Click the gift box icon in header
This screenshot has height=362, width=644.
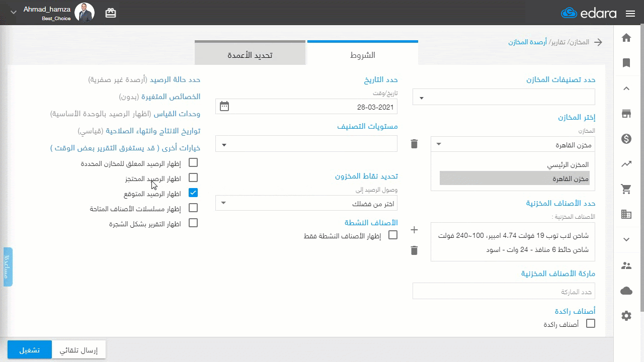click(111, 13)
